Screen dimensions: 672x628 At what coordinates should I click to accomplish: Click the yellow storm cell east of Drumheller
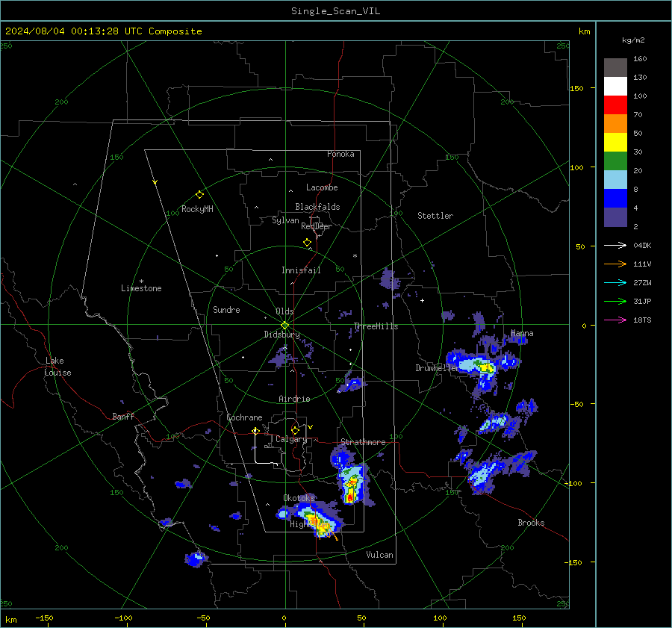(486, 367)
